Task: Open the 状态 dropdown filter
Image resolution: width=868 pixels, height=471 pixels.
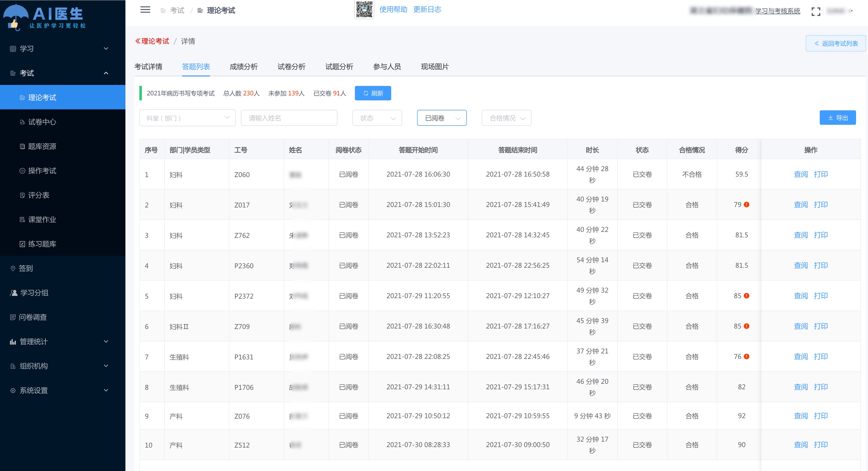Action: click(377, 118)
